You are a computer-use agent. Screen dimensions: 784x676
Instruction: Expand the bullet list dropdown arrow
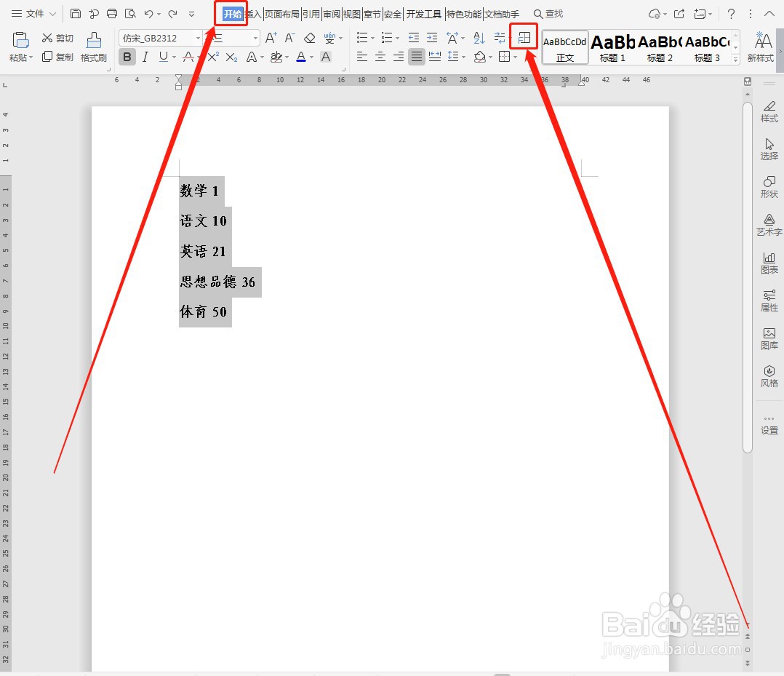(372, 38)
